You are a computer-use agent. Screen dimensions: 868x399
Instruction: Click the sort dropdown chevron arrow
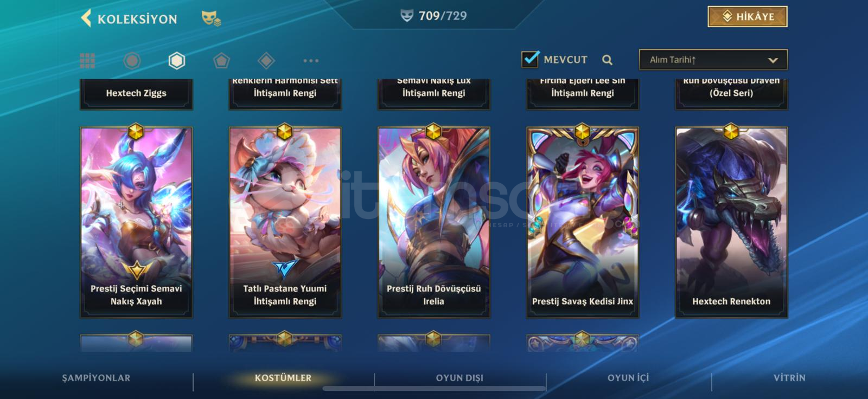pyautogui.click(x=773, y=60)
